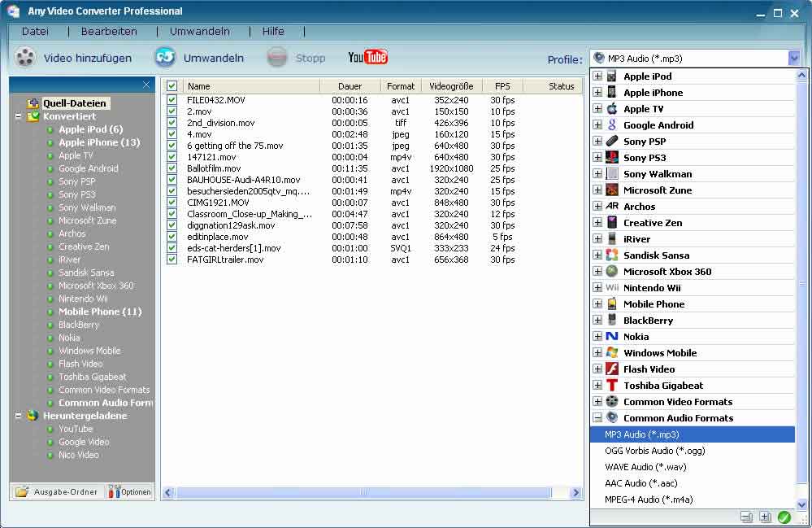The image size is (812, 528).
Task: Expand the Flash Video profile group
Action: click(597, 369)
